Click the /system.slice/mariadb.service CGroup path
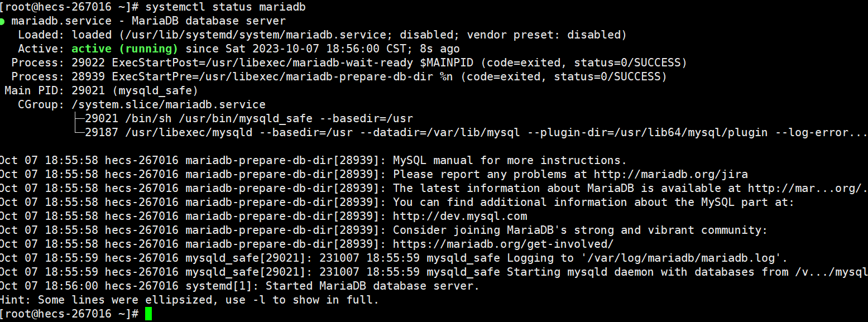This screenshot has width=868, height=322. (169, 104)
